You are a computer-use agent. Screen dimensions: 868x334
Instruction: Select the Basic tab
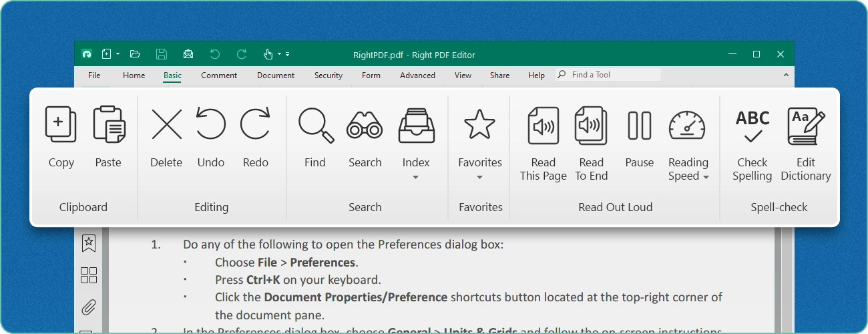tap(172, 75)
